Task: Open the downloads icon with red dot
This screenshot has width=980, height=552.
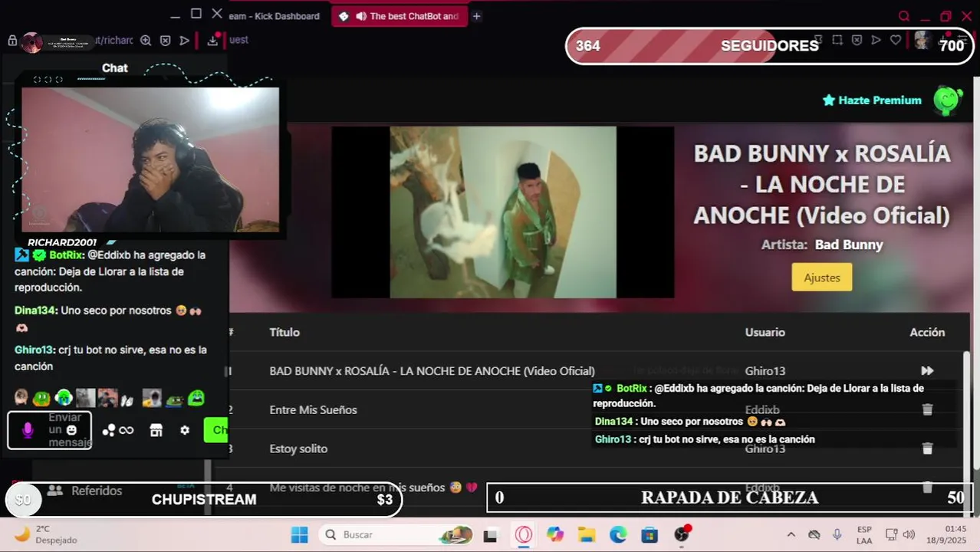Action: [x=212, y=41]
